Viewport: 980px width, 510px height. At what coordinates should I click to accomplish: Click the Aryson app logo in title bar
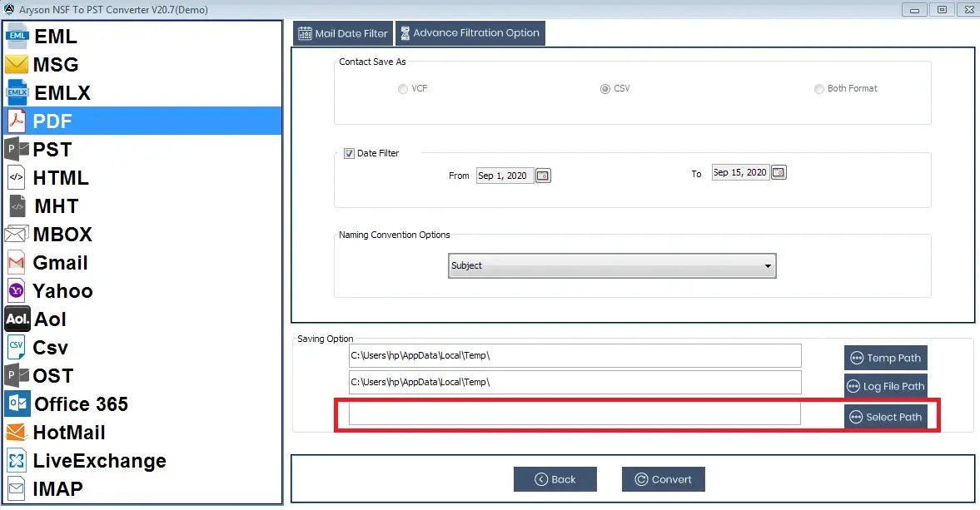coord(9,9)
